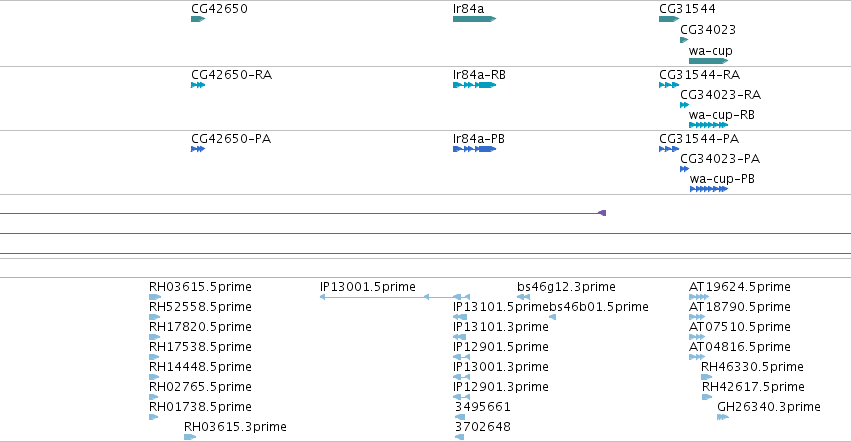Click the AT19624.5prime EST arrow glyph
Screen dimensions: 851x442
[x=698, y=297]
